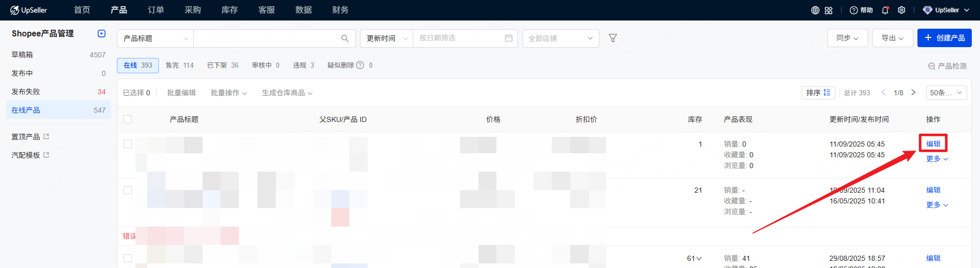
Task: Click the notification bell icon
Action: tap(885, 10)
